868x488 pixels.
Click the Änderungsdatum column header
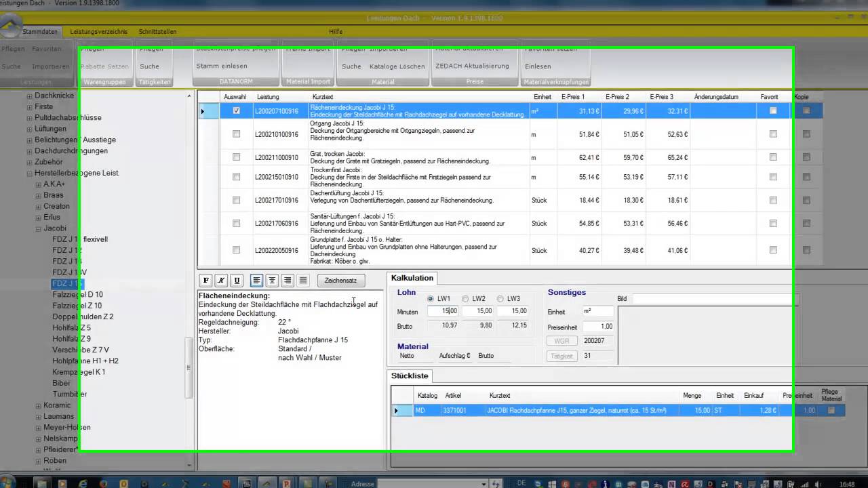click(716, 97)
